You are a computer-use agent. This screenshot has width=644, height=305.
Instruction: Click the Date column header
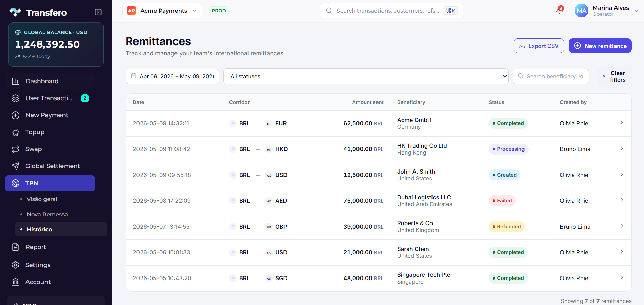tap(138, 102)
